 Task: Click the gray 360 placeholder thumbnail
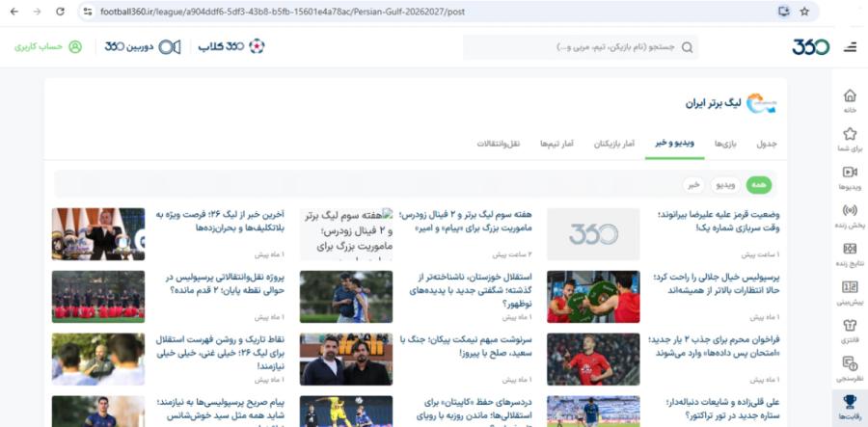[593, 234]
